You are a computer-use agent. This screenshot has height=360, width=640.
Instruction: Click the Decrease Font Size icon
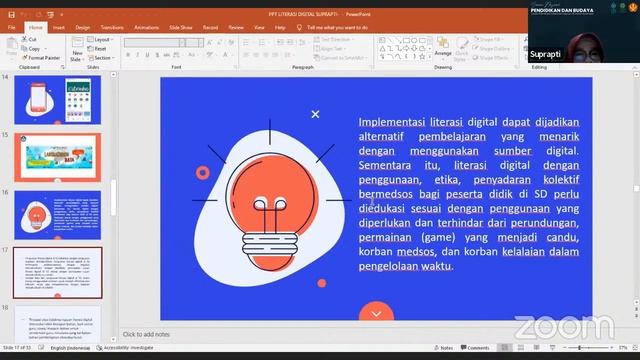[x=220, y=42]
